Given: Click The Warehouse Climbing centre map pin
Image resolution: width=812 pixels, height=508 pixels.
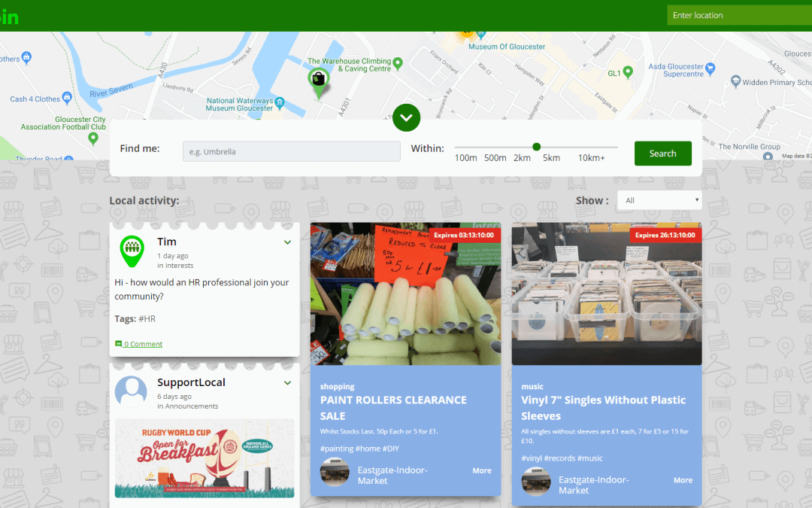Looking at the screenshot, I should (398, 63).
